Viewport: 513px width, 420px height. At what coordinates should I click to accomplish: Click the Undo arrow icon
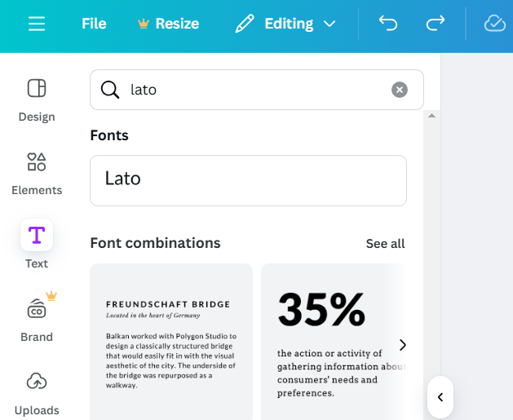(x=388, y=24)
